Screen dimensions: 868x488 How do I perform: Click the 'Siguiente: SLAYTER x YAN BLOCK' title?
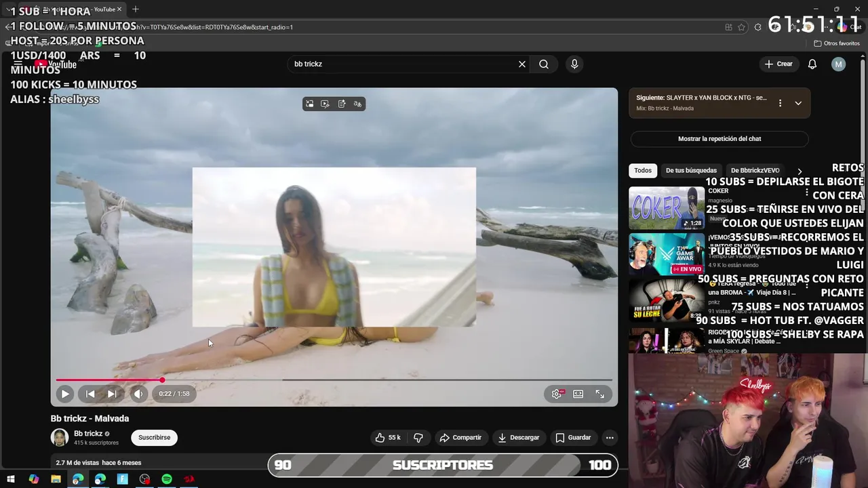(x=701, y=98)
